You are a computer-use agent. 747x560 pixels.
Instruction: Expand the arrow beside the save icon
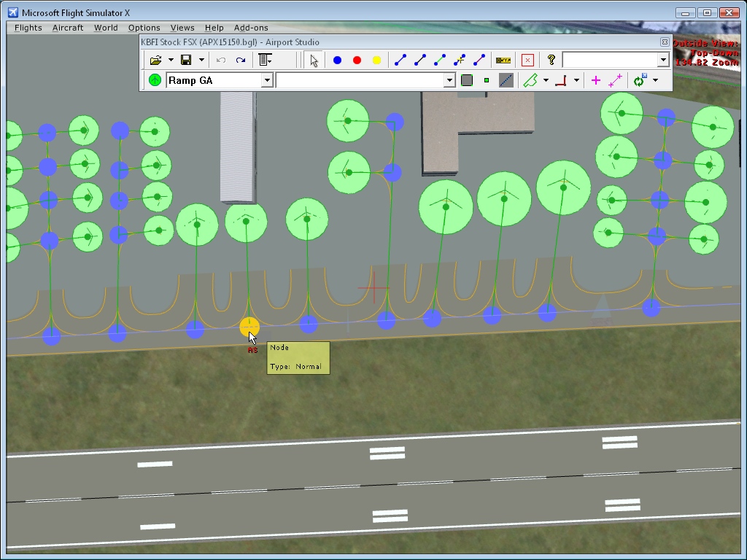[201, 60]
